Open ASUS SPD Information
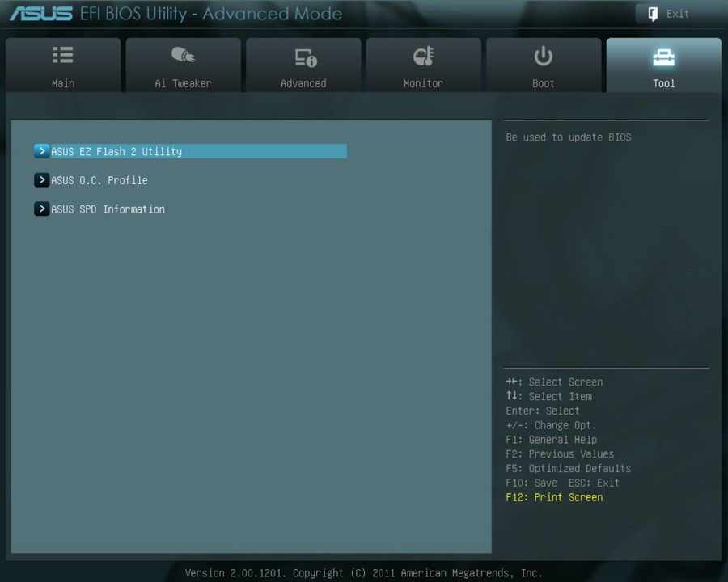728x582 pixels. [x=108, y=209]
